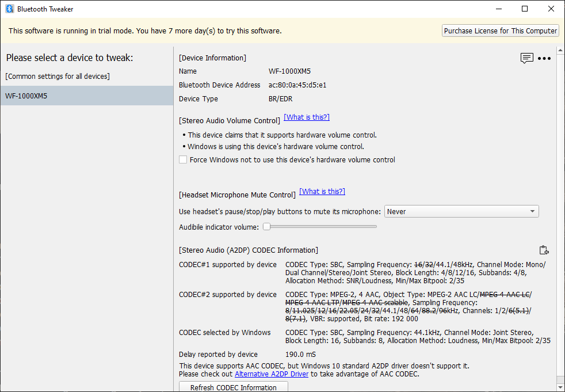Click the delay value 190.0 mS
The width and height of the screenshot is (565, 392).
click(300, 354)
